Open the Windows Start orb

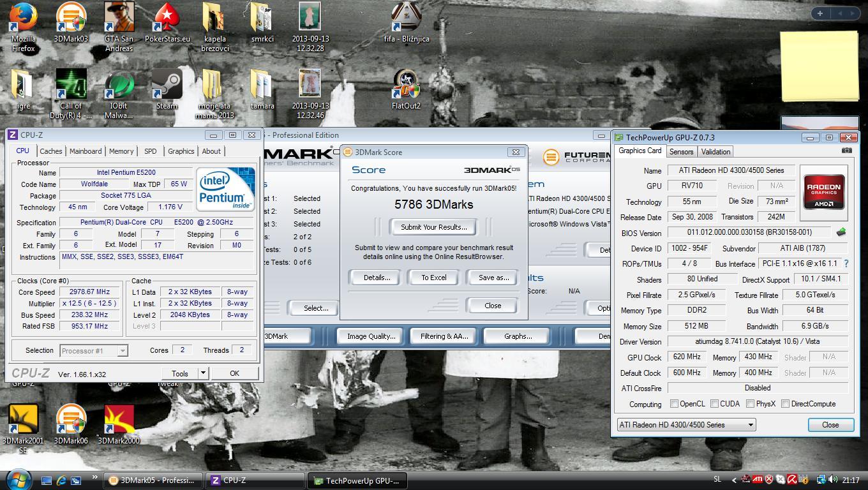coord(17,479)
